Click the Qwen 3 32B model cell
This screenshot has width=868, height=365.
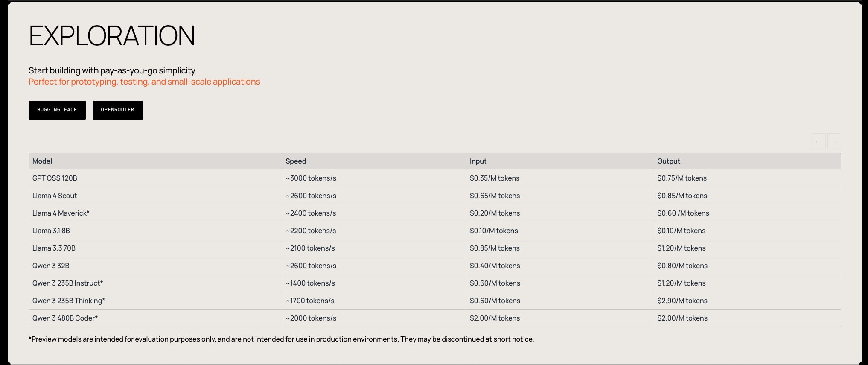155,266
